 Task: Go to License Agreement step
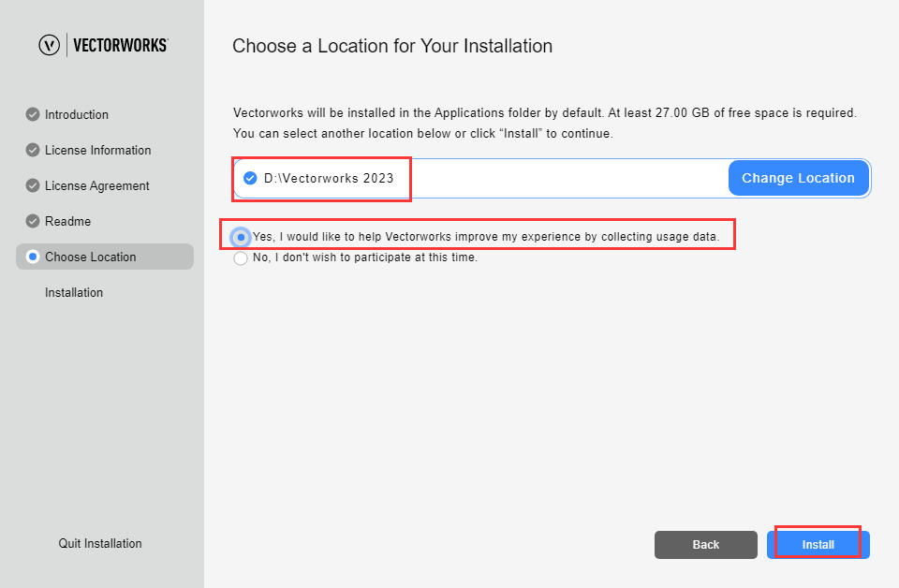pyautogui.click(x=96, y=185)
